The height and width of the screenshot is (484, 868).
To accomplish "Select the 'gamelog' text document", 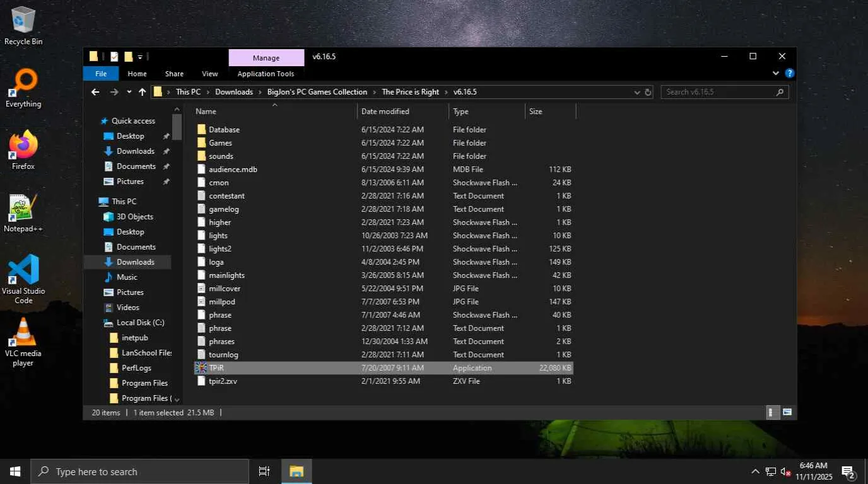I will coord(224,209).
